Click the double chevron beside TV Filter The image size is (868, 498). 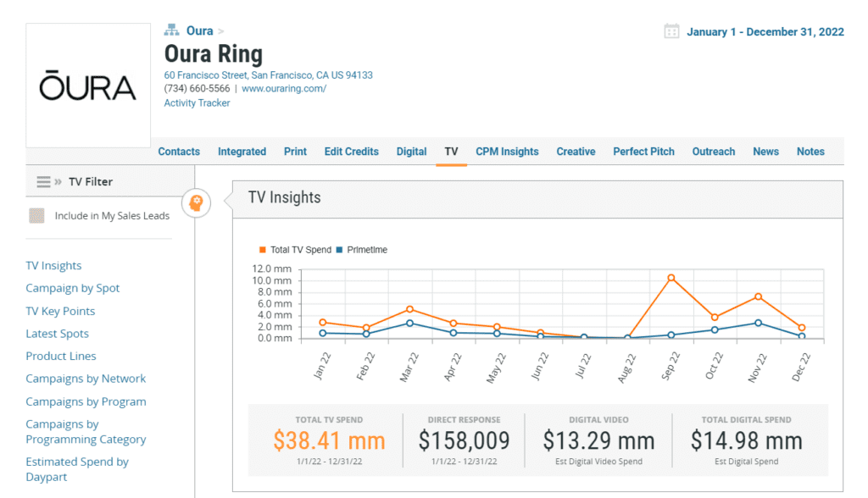(58, 181)
